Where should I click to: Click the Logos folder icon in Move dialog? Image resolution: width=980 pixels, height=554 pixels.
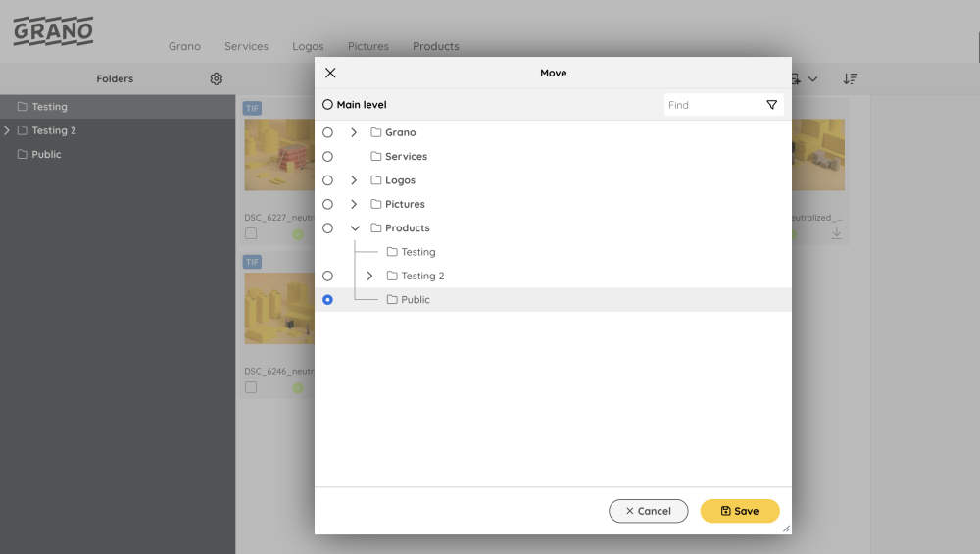pyautogui.click(x=375, y=180)
